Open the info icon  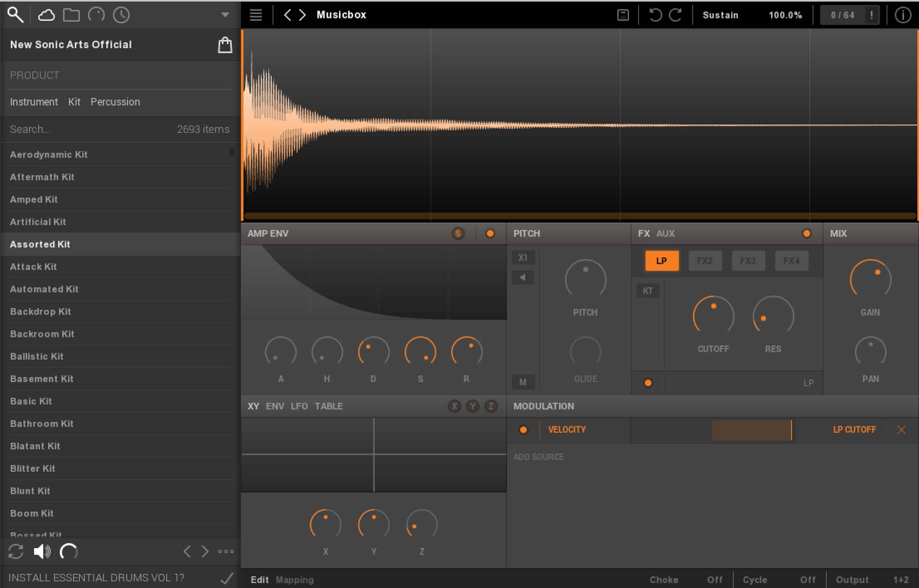click(x=902, y=15)
